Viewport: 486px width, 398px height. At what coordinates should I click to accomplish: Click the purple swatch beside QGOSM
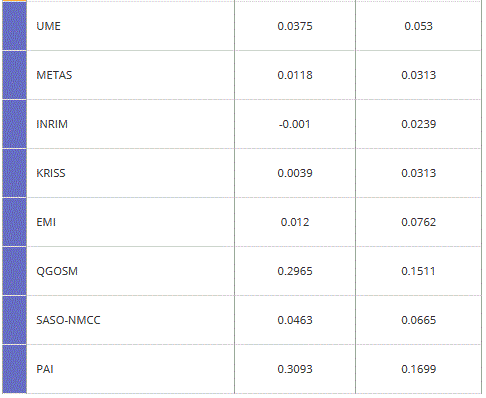click(x=14, y=271)
